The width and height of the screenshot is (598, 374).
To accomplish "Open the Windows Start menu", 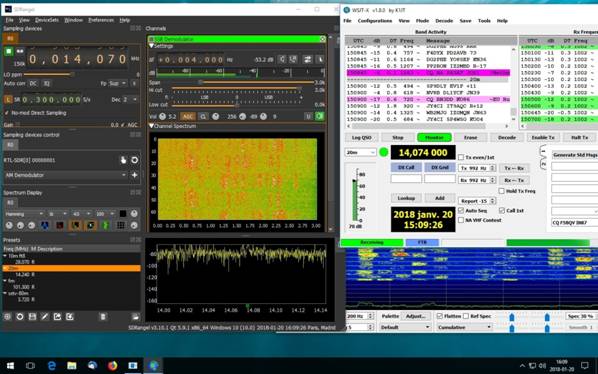I will (10, 366).
